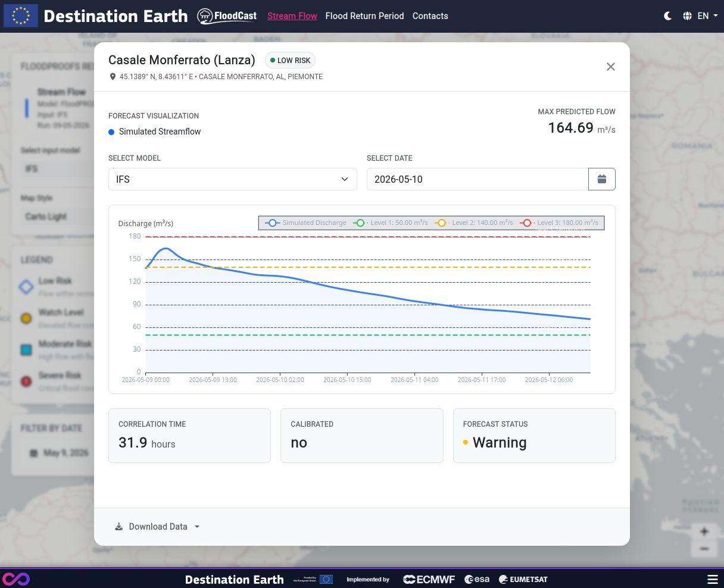Image resolution: width=724 pixels, height=588 pixels.
Task: Open the background IFS input model dropdown
Action: (x=58, y=169)
